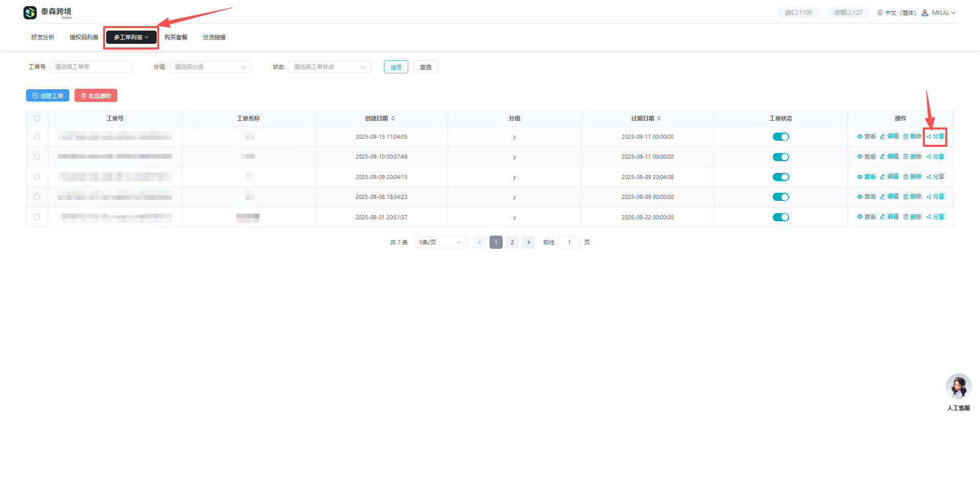Click 分享 share icon in last row
980x486 pixels.
tap(929, 217)
